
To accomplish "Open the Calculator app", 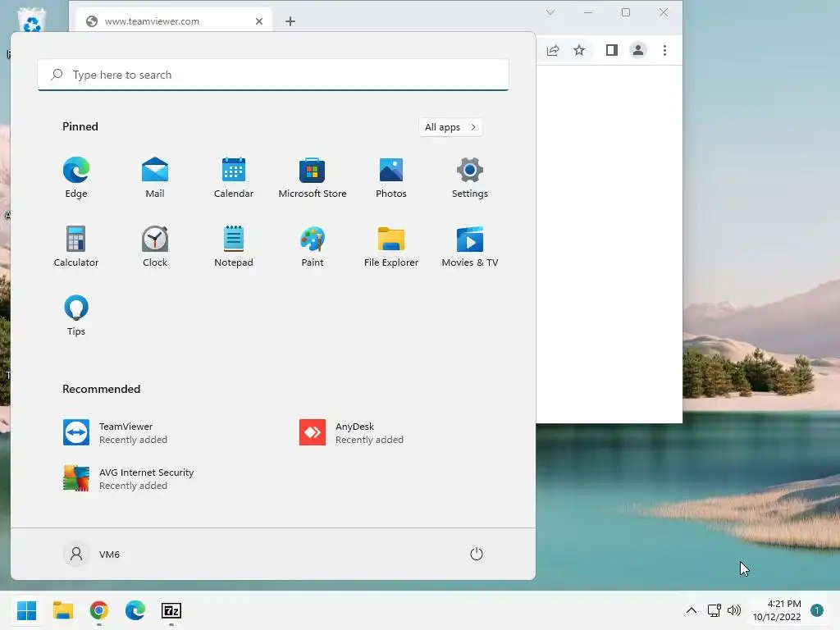I will 76,246.
